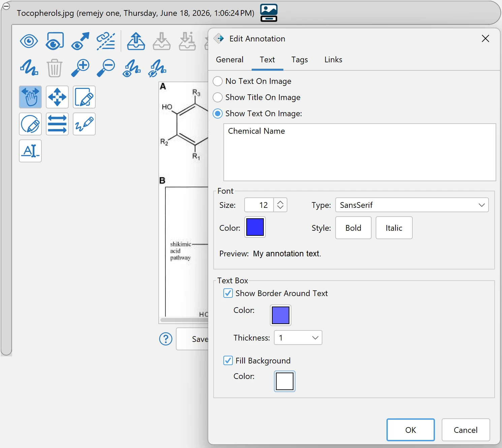Expand the border Thickness dropdown
This screenshot has height=448, width=502.
point(298,338)
